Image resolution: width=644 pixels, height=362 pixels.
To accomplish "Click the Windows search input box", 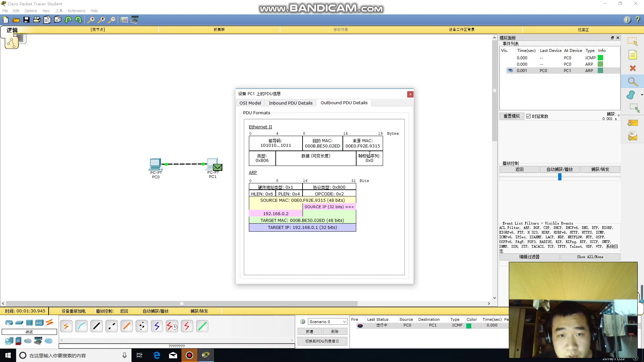I will pyautogui.click(x=74, y=355).
